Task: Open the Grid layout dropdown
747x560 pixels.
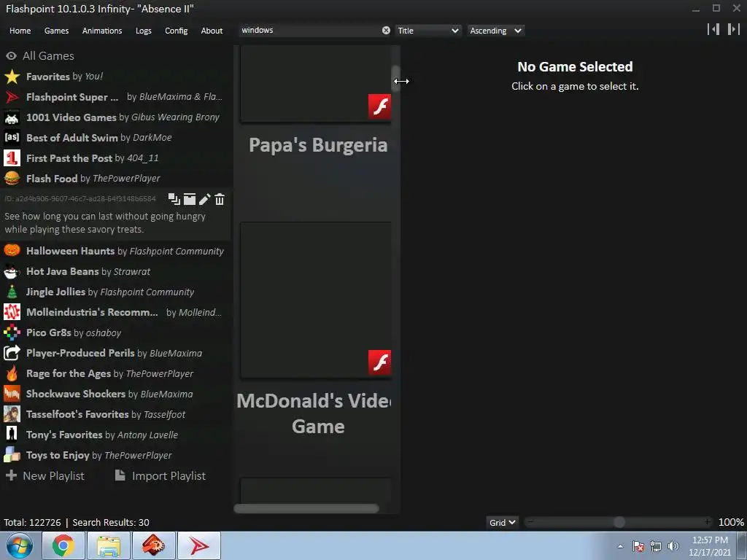Action: 502,522
